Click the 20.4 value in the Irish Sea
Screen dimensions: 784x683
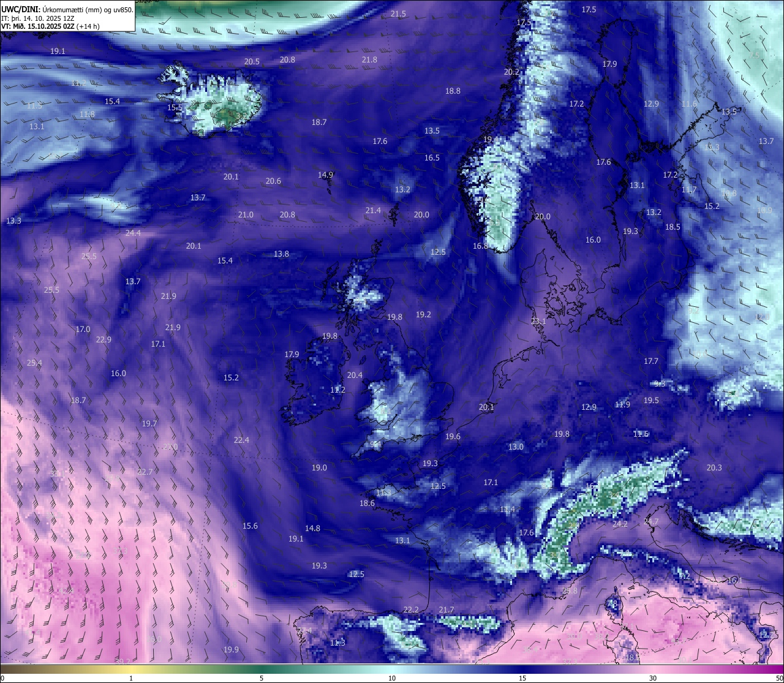click(x=355, y=375)
